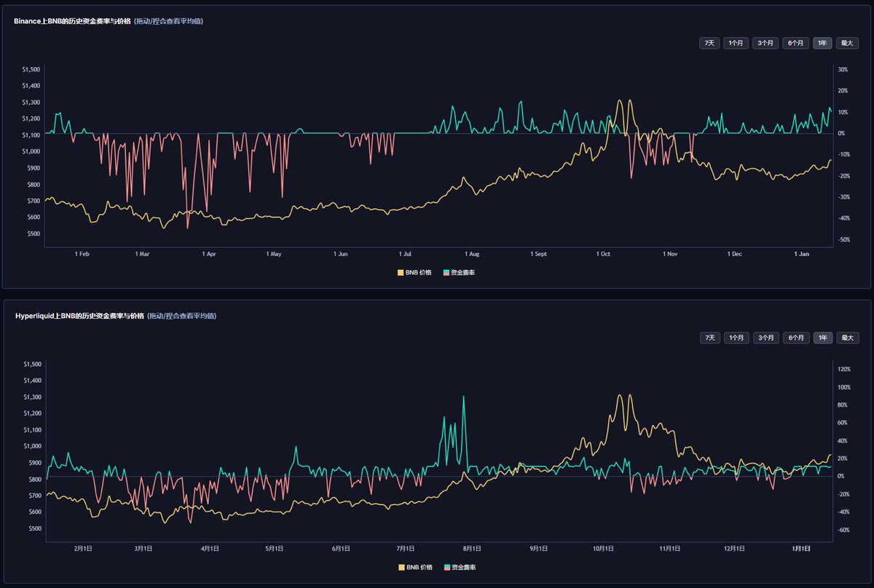Set Hyperliquid chart range to 6个月

pyautogui.click(x=796, y=338)
